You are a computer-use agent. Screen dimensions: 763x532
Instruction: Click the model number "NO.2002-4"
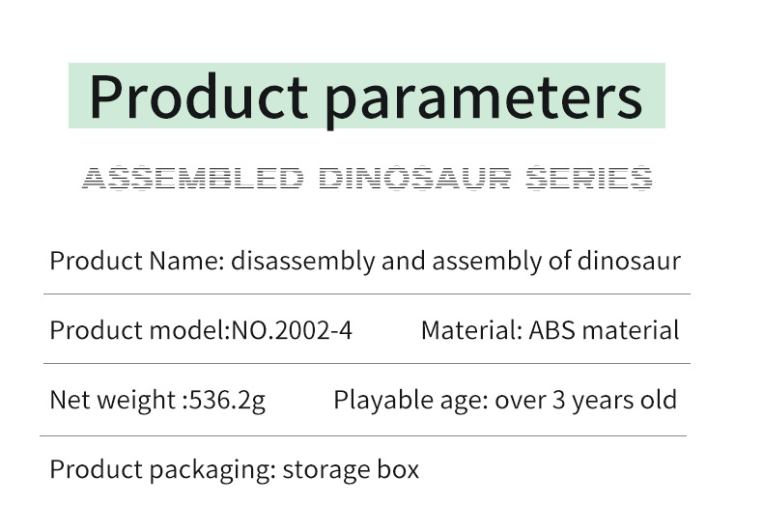290,330
